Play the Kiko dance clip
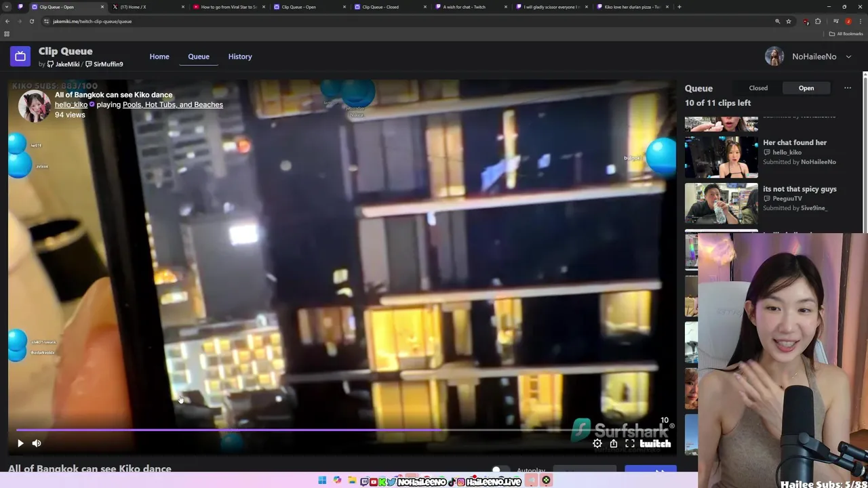 pos(20,443)
